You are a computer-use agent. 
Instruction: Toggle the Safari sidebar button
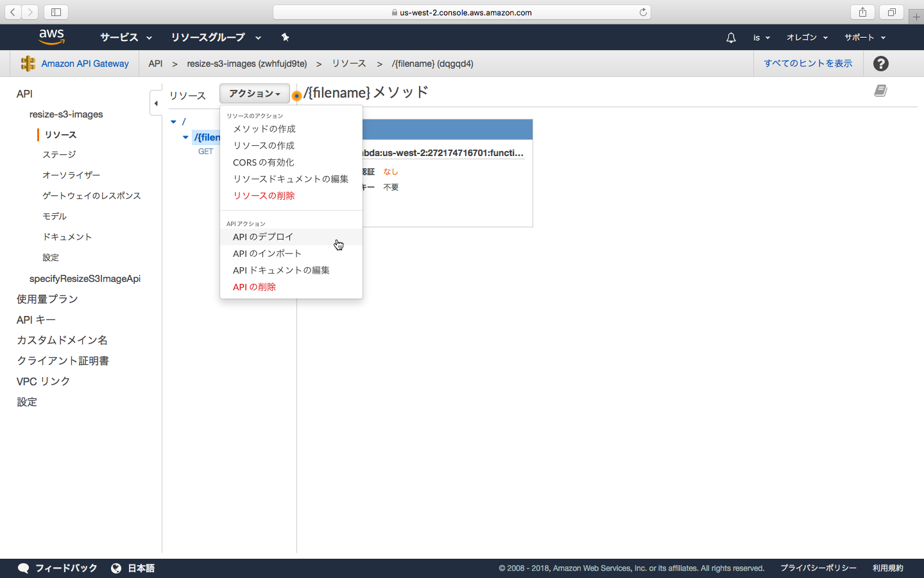[56, 12]
